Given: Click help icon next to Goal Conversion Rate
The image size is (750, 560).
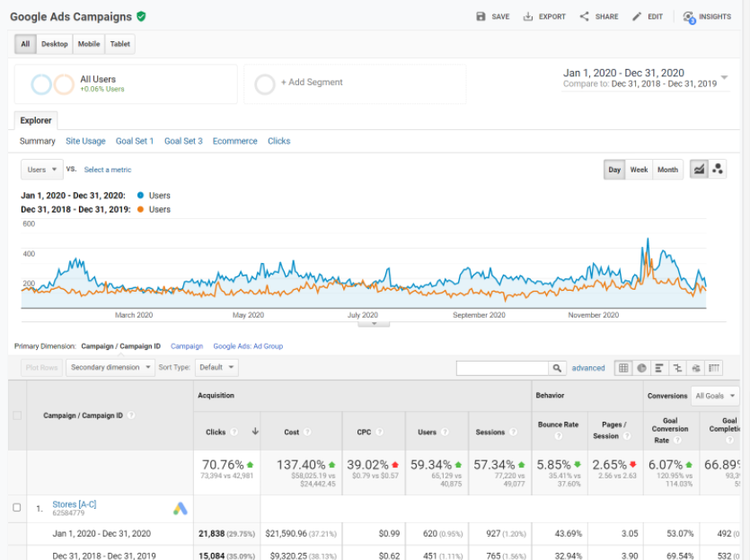Looking at the screenshot, I should (677, 440).
